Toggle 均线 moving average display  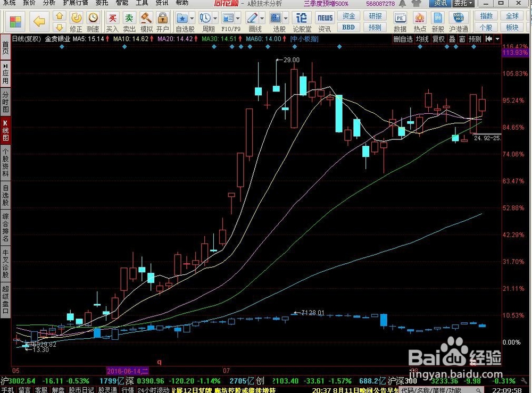coord(422,39)
